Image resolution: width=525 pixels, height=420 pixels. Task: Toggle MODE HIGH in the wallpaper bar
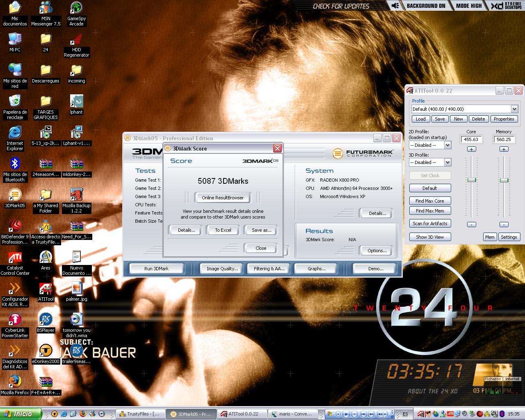pos(468,6)
